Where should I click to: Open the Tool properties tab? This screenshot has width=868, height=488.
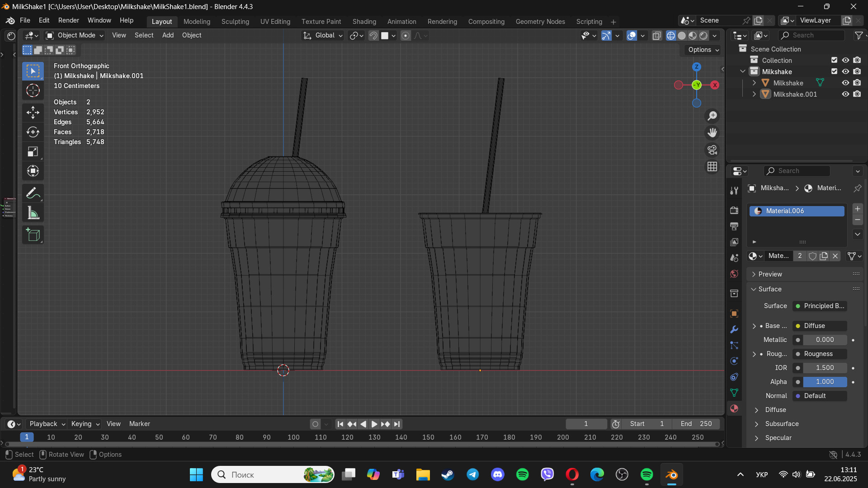(734, 191)
